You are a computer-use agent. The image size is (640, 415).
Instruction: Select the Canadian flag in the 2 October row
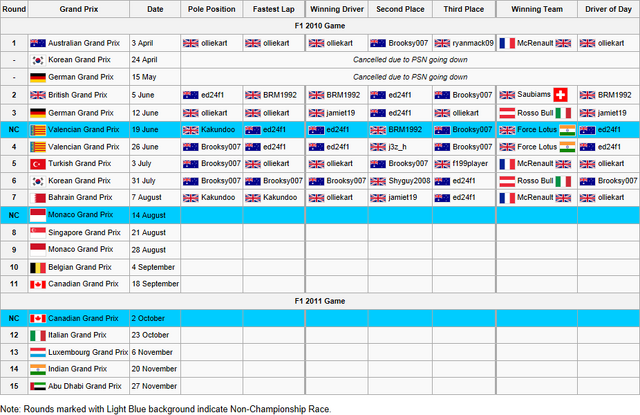pos(38,318)
